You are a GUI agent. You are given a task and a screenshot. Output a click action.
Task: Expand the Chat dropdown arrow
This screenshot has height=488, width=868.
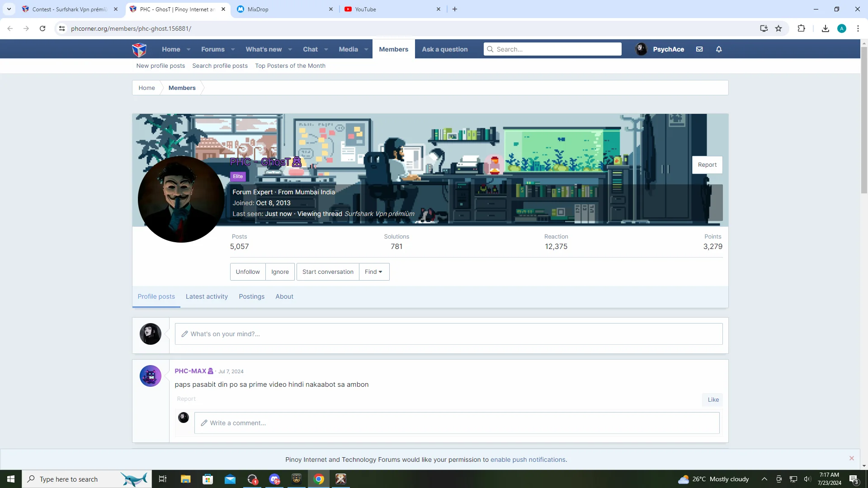click(x=326, y=49)
